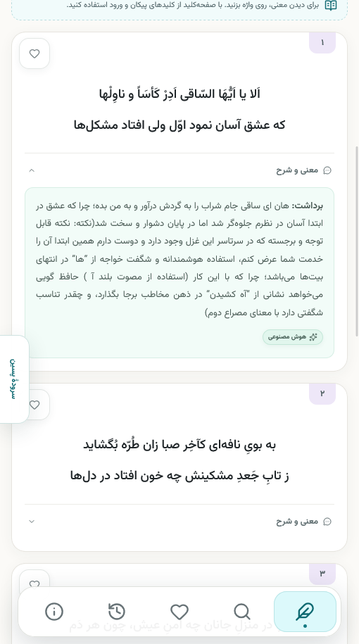The height and width of the screenshot is (644, 359).
Task: Tap the line اَلا یا اَیُّهَا السّاقی
Action: point(179,94)
